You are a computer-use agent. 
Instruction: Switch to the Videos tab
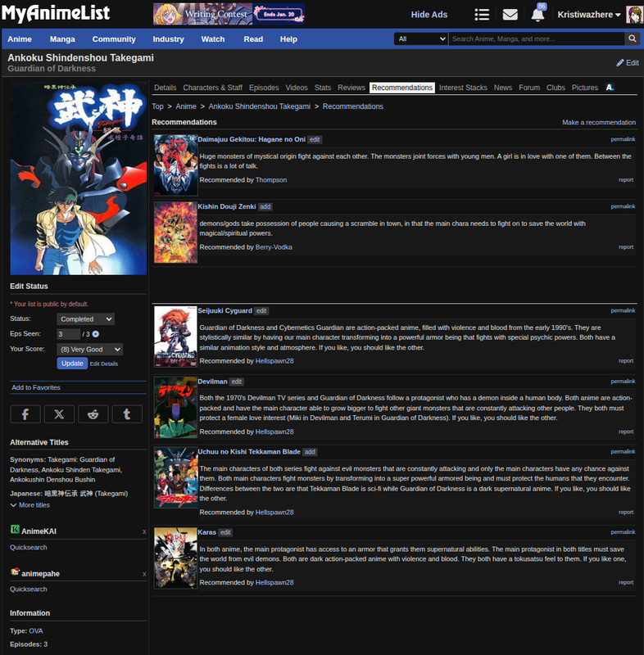pos(297,88)
